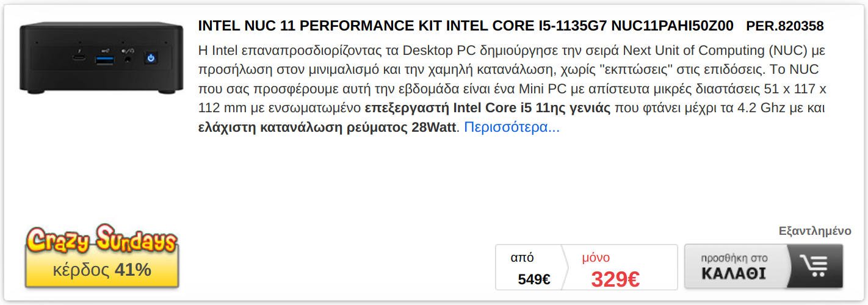Image resolution: width=868 pixels, height=305 pixels.
Task: Click bold text επεξεργαστή Intel Core i5 11ης γενιάς
Action: pos(488,108)
